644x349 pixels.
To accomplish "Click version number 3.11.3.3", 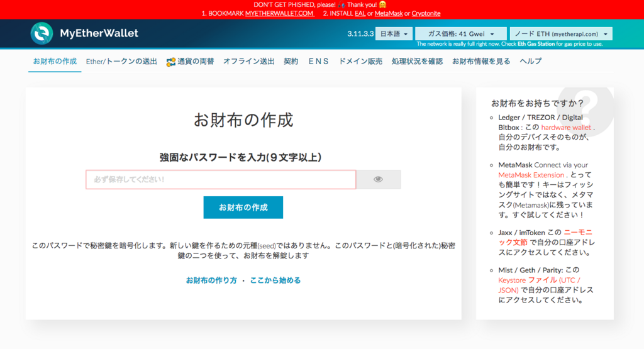I will coord(360,34).
